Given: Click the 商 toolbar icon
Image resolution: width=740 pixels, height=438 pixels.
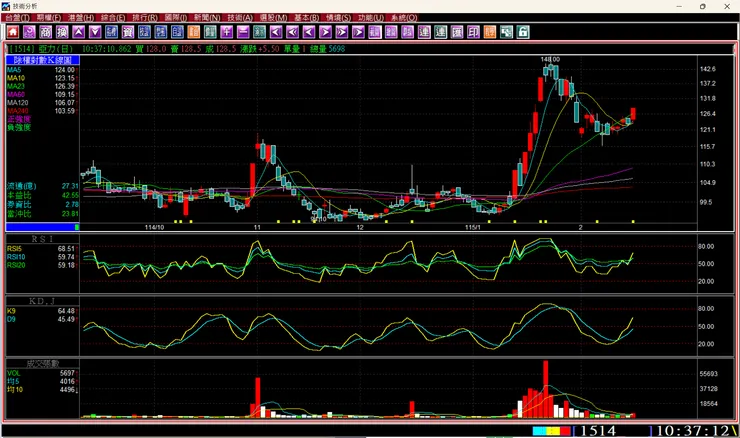Looking at the screenshot, I should click(45, 32).
